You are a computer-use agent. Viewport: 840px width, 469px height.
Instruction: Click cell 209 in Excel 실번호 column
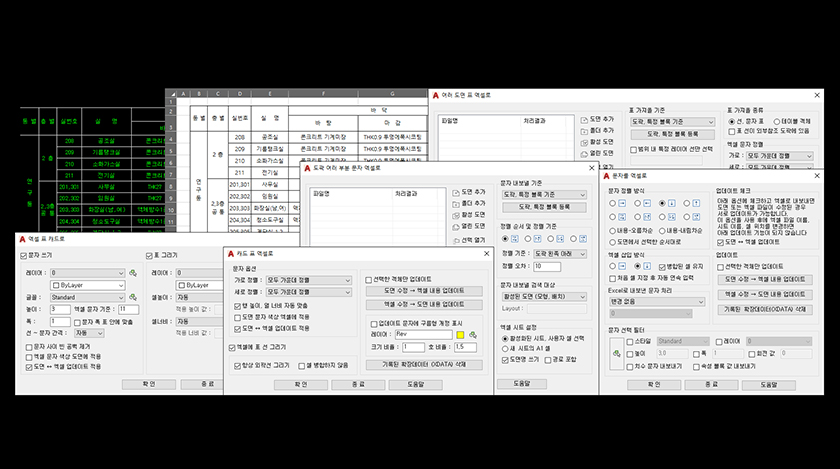(x=239, y=148)
